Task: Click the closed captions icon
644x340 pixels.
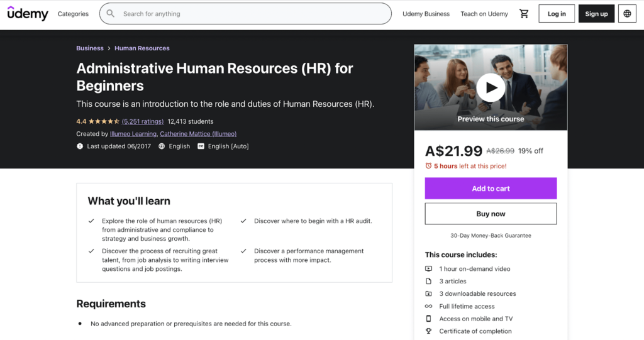Action: point(201,146)
